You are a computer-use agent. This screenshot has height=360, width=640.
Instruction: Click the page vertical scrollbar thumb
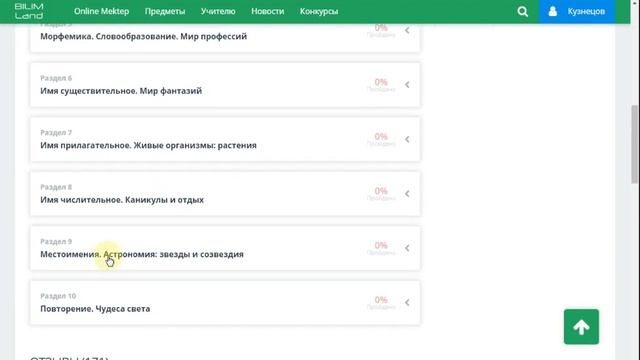[x=635, y=144]
